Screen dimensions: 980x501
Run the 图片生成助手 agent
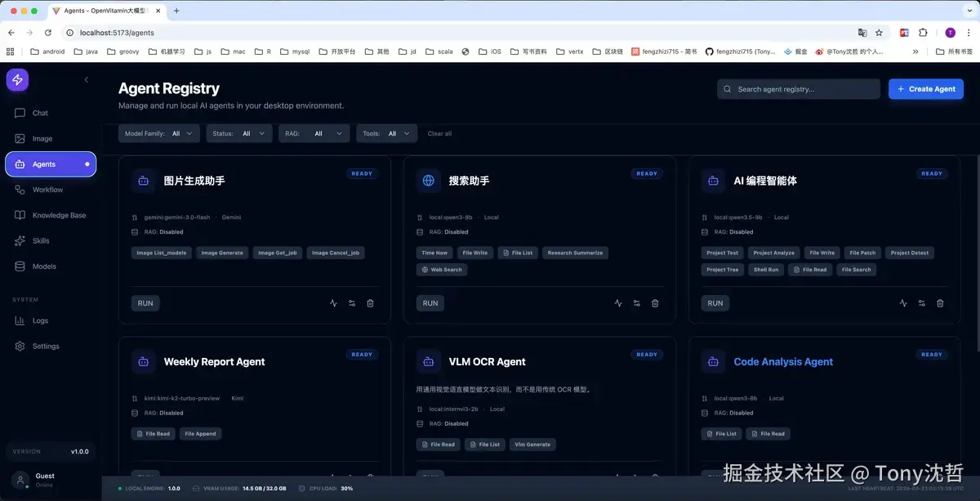coord(145,303)
